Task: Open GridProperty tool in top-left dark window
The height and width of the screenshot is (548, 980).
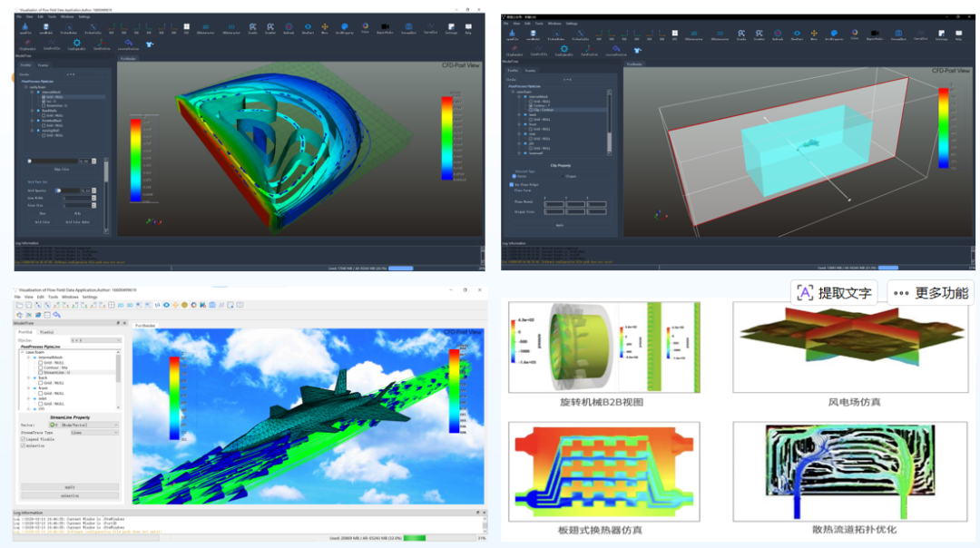Action: point(345,26)
